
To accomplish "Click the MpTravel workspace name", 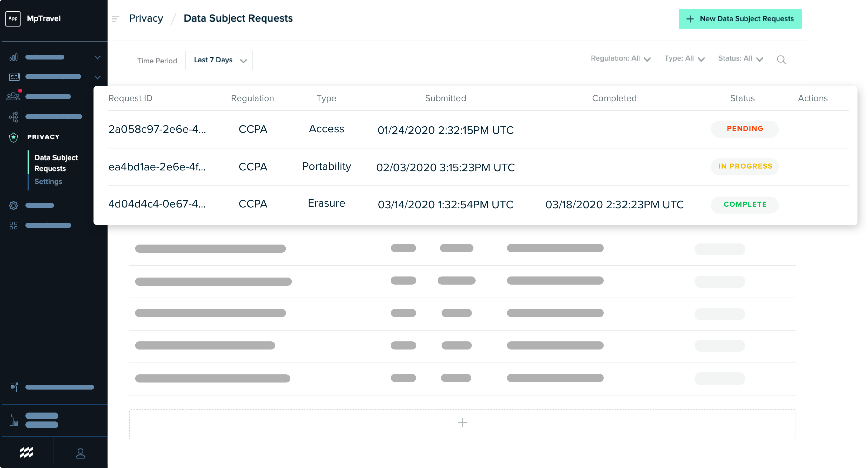I will click(x=44, y=19).
